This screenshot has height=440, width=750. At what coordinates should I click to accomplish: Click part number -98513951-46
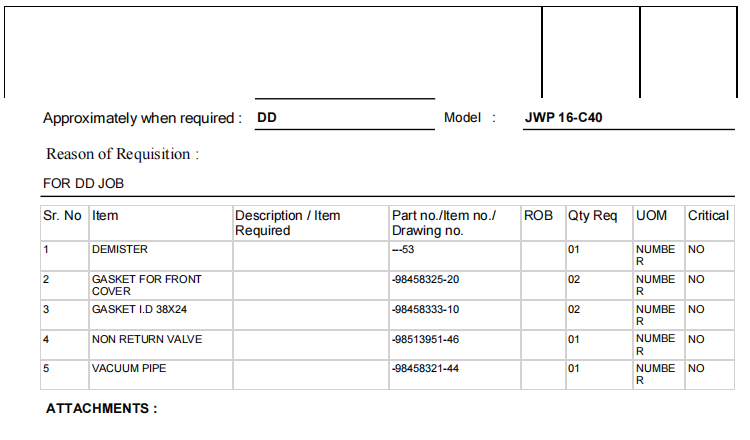pos(426,340)
